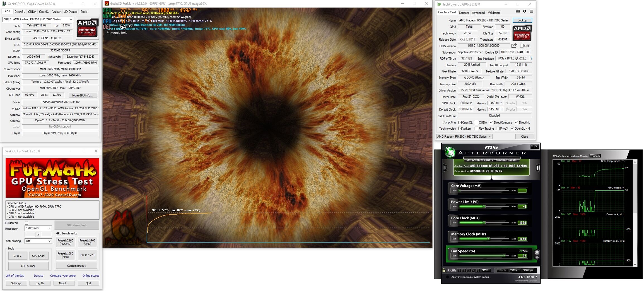Toggle the Afterburner fan speed Auto button

tap(524, 251)
